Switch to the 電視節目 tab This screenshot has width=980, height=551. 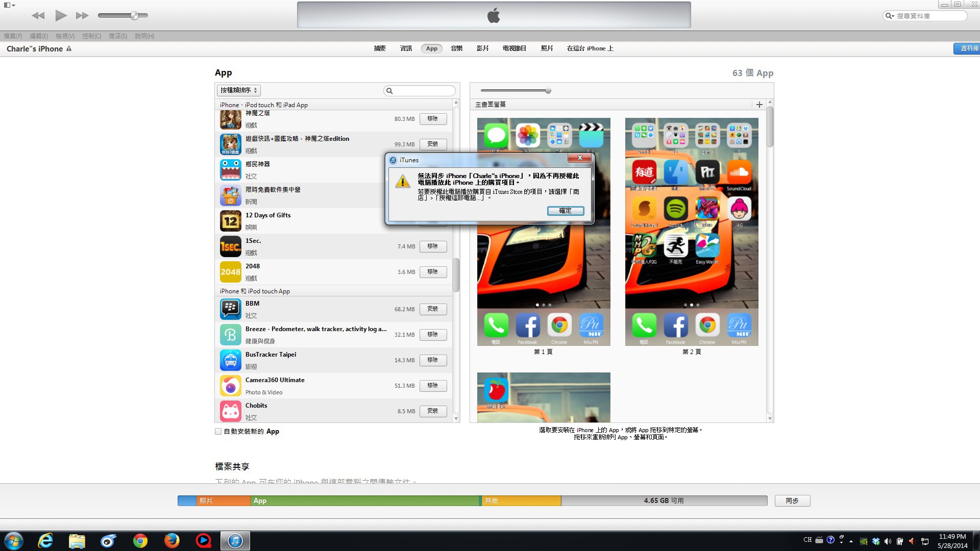(514, 48)
